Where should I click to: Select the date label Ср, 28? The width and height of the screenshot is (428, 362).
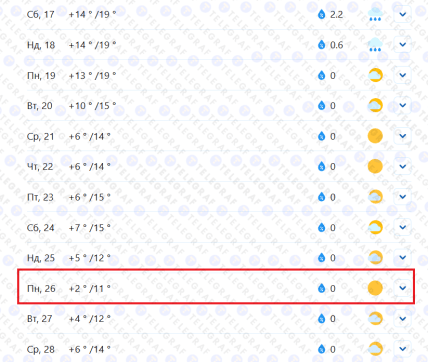click(40, 349)
